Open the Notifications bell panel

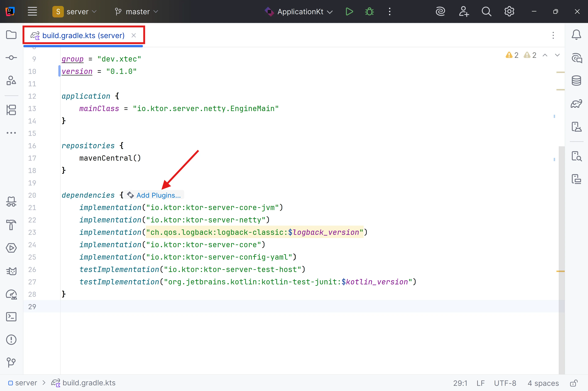576,35
